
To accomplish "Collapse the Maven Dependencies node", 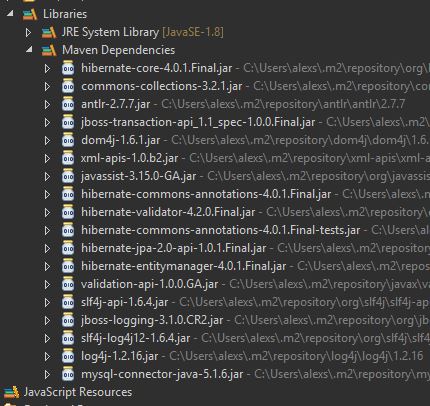I will pyautogui.click(x=30, y=50).
